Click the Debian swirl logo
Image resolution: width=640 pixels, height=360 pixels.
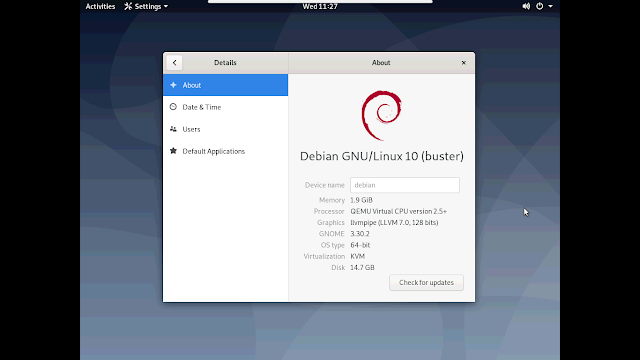[x=382, y=116]
